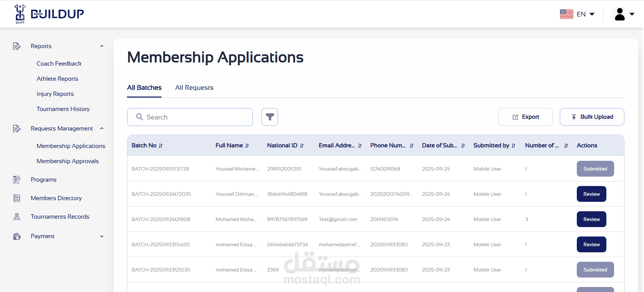Click the Payment sidebar icon
Viewport: 644px width, 292px height.
tap(17, 236)
